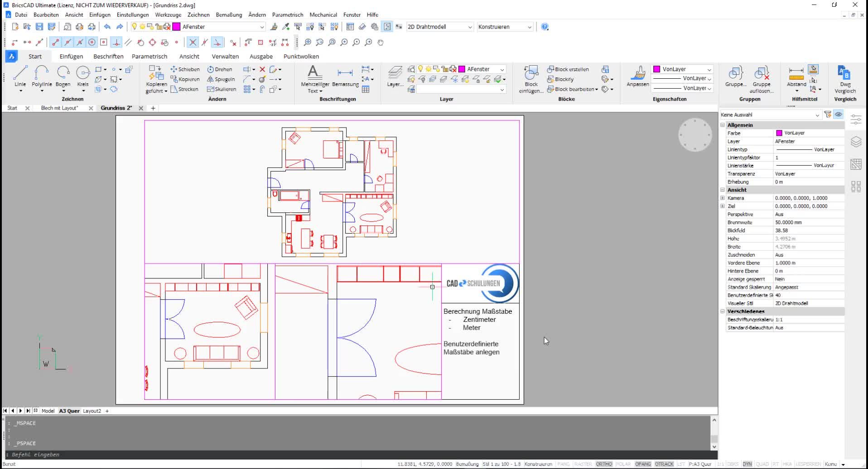This screenshot has width=868, height=469.
Task: Click the Redo arrow icon
Action: pyautogui.click(x=120, y=27)
